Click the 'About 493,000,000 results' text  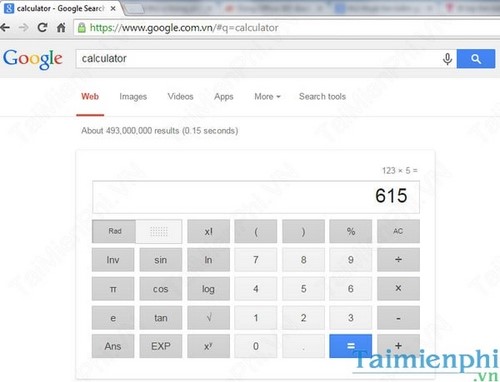(x=130, y=131)
